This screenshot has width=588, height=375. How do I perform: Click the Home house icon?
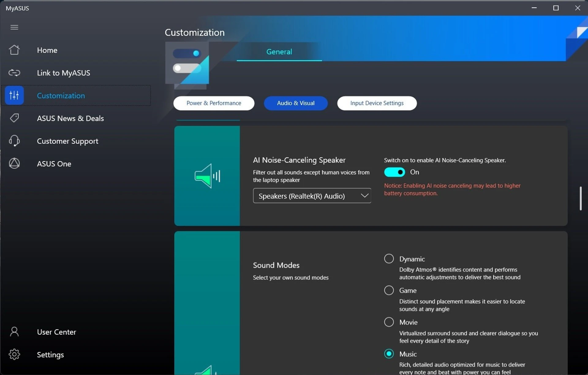[14, 50]
